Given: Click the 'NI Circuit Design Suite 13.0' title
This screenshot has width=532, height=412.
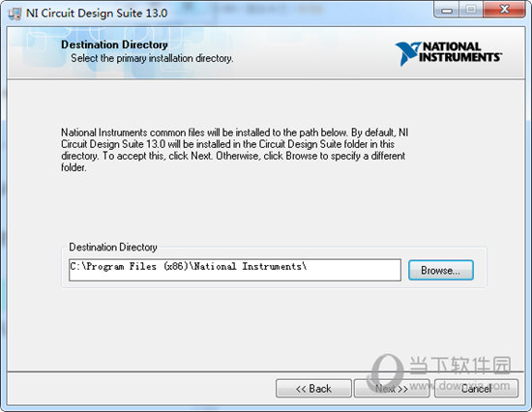Looking at the screenshot, I should (97, 14).
